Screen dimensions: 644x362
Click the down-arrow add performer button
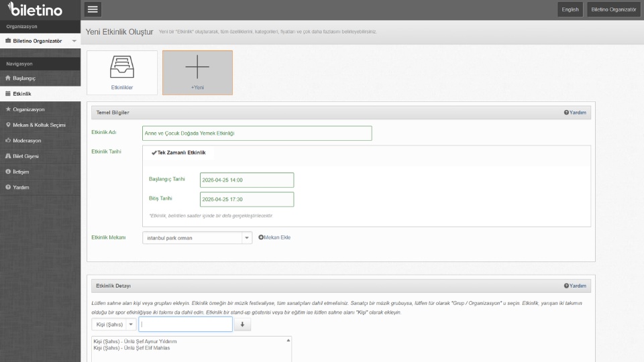[x=241, y=324]
